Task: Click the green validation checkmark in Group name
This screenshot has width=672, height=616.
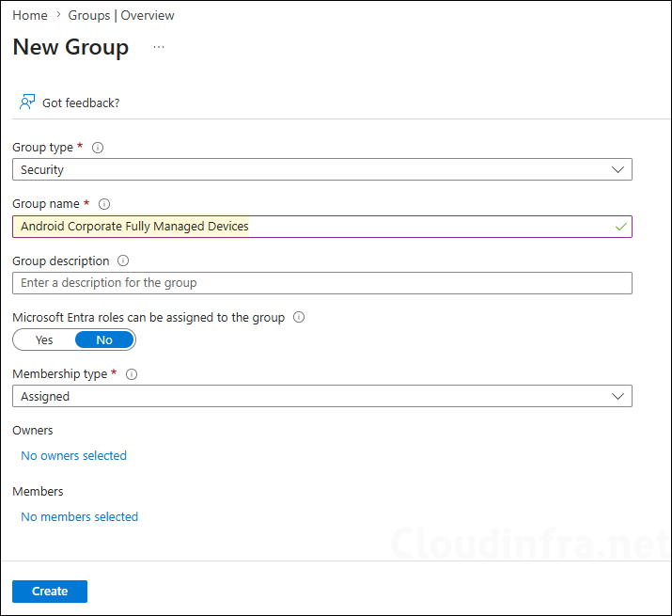Action: tap(621, 227)
